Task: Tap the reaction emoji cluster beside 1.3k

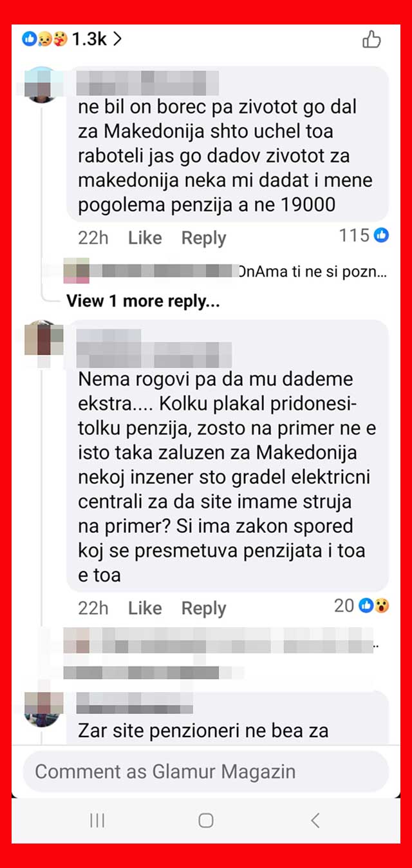Action: pos(44,39)
